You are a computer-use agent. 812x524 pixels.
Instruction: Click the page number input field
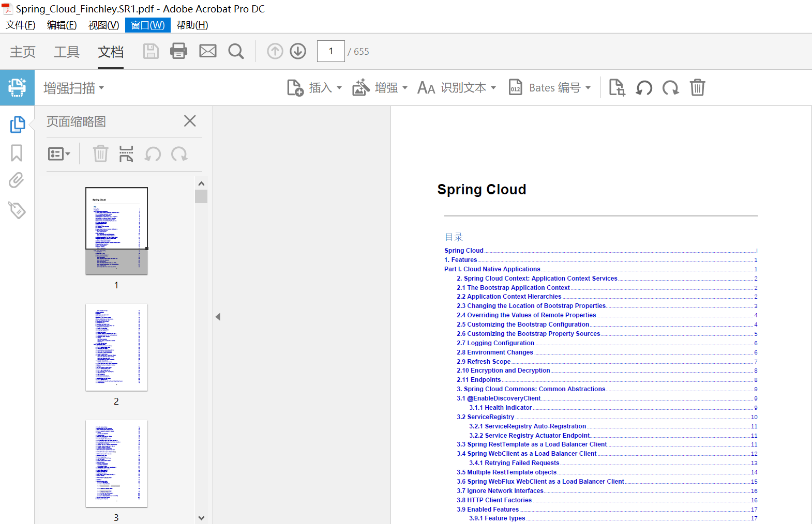(331, 51)
